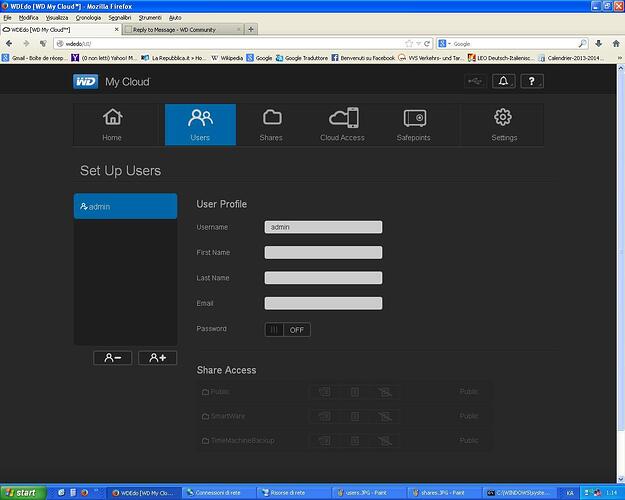625x500 pixels.
Task: Click the Email input field
Action: (x=323, y=303)
